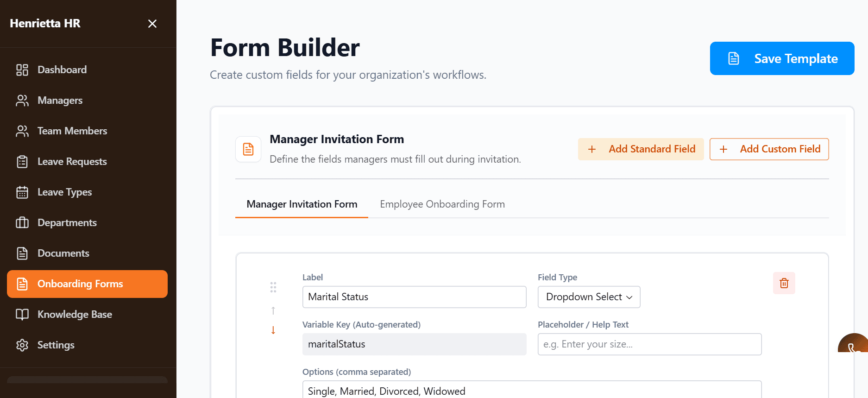Grab the Marital Status field drag handle
The image size is (868, 398).
pyautogui.click(x=273, y=287)
